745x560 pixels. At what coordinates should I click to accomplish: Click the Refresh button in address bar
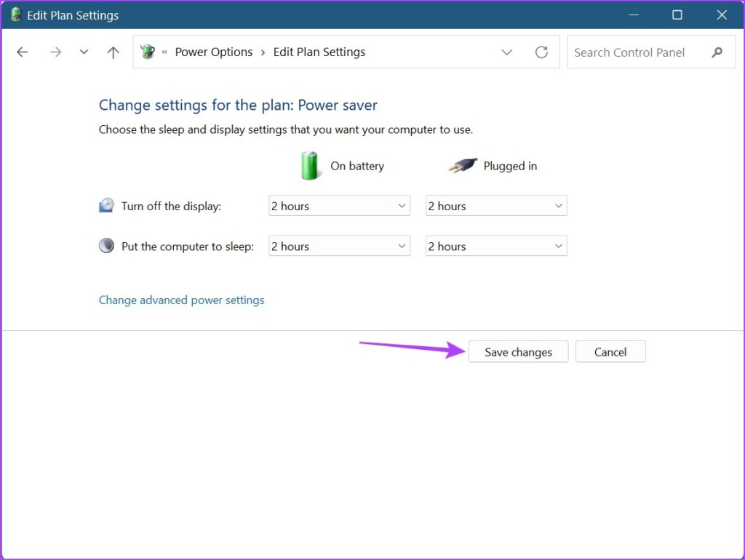tap(541, 52)
